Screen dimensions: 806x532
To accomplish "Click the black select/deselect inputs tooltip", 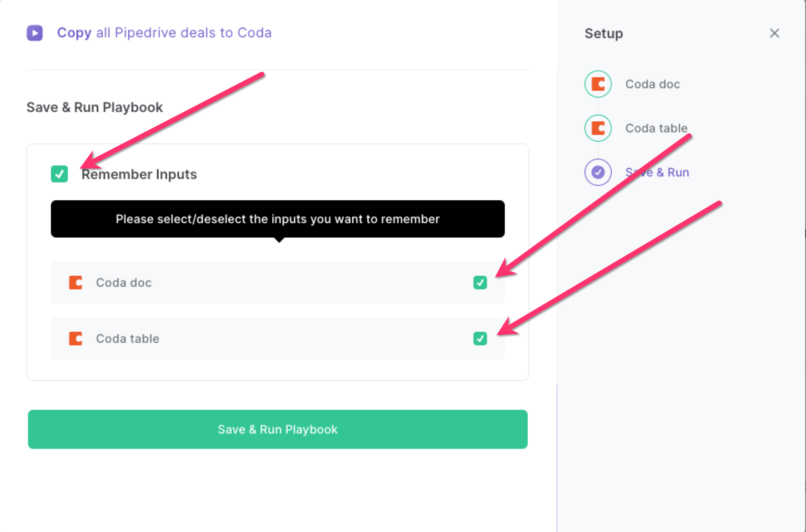I will 278,219.
